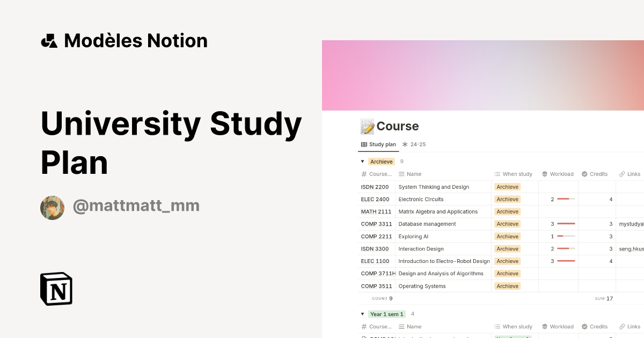
Task: Open the mystudyal link on Database management row
Action: pos(631,224)
